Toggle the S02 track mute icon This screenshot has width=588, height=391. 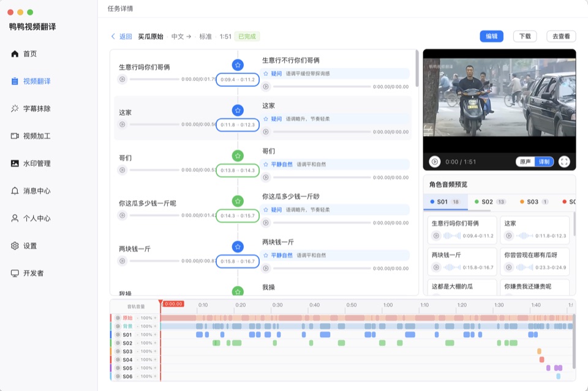pyautogui.click(x=118, y=343)
